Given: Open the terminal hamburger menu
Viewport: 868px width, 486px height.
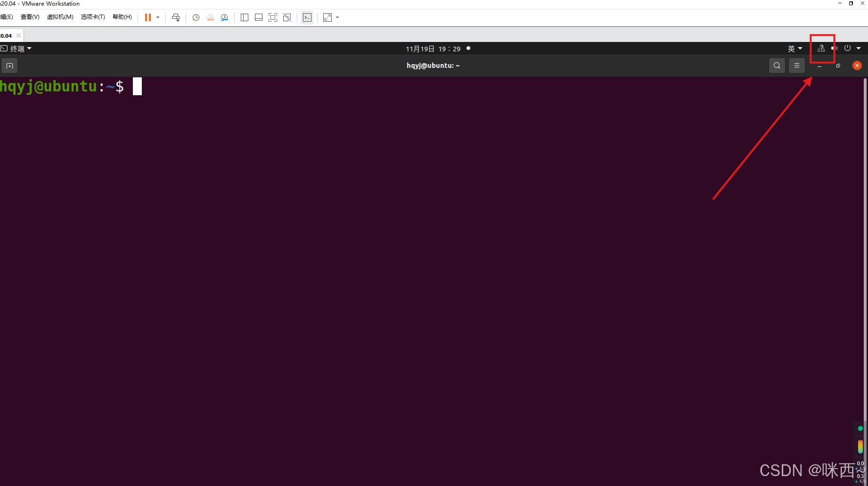Looking at the screenshot, I should [797, 66].
